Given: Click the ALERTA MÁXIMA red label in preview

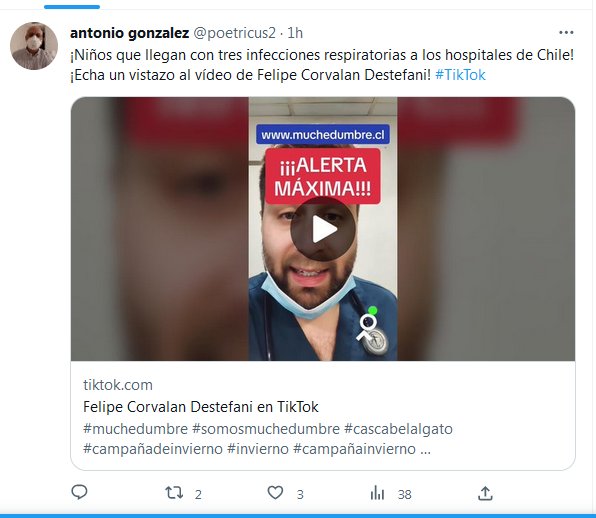Looking at the screenshot, I should click(x=323, y=177).
